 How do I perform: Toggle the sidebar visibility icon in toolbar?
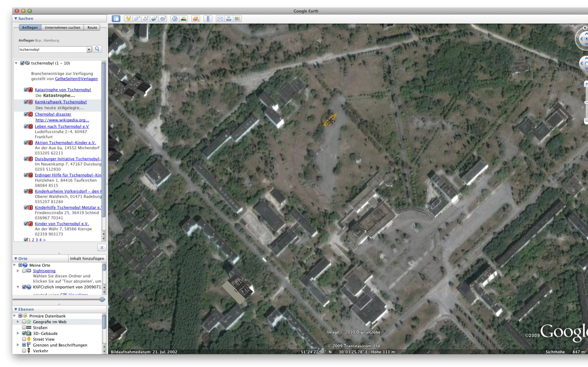116,19
